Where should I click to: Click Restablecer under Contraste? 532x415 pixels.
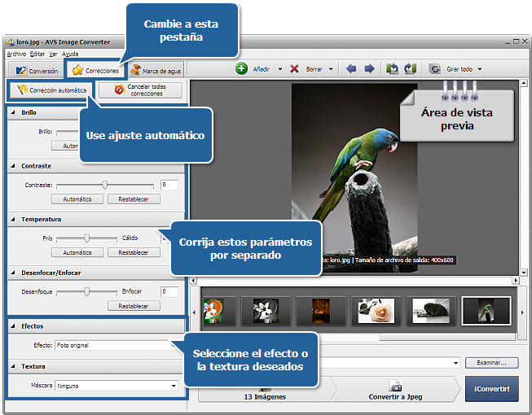pyautogui.click(x=134, y=199)
